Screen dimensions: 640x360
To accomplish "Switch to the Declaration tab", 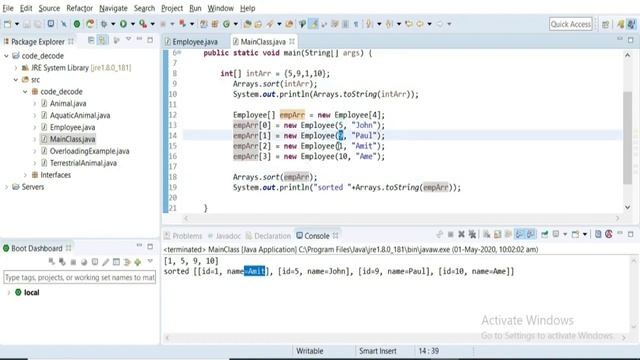I will pyautogui.click(x=268, y=236).
